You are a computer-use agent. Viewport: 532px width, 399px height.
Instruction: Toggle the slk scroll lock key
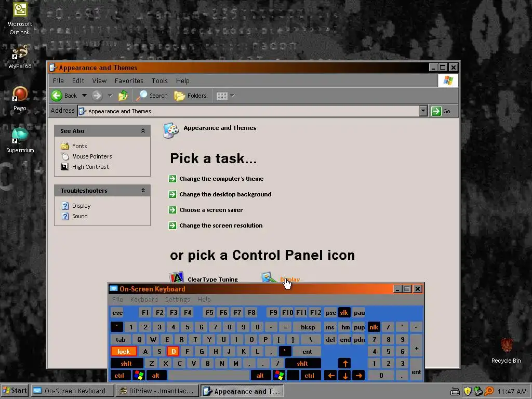click(344, 312)
